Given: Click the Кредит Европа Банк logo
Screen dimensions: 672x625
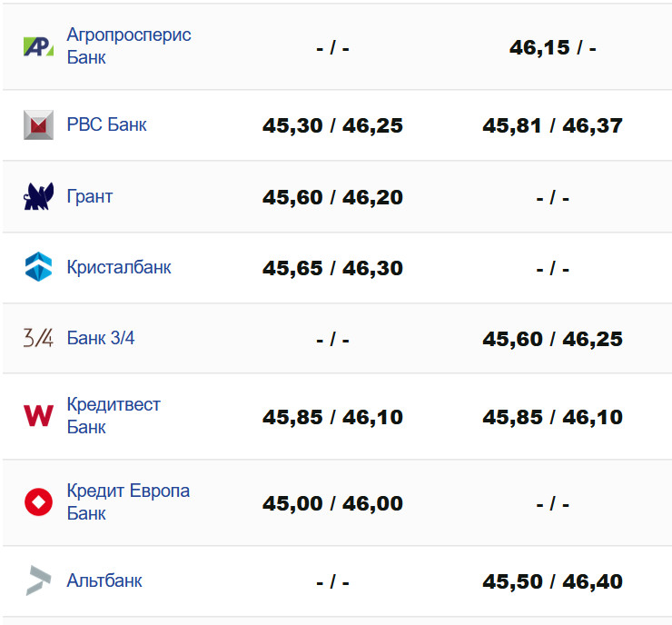Looking at the screenshot, I should tap(38, 502).
